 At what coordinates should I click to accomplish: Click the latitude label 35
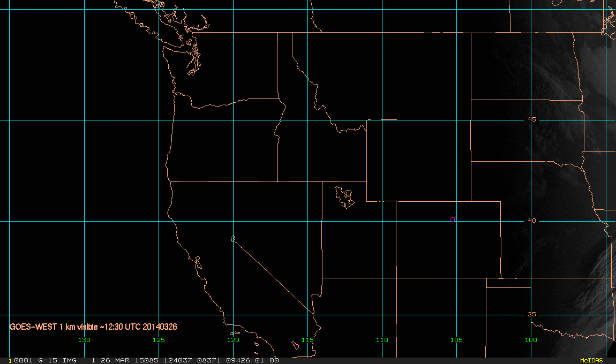coord(532,315)
